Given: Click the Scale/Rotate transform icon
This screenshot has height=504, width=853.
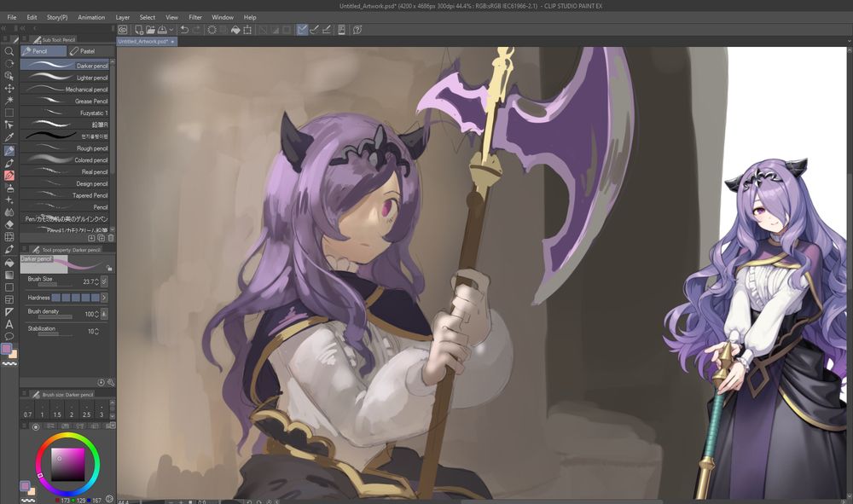Looking at the screenshot, I should (247, 30).
